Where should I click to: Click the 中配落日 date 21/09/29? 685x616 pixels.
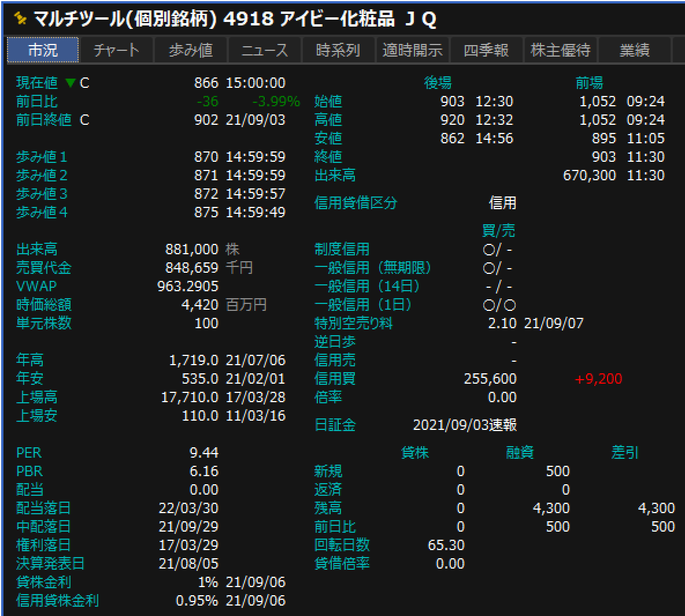click(188, 526)
